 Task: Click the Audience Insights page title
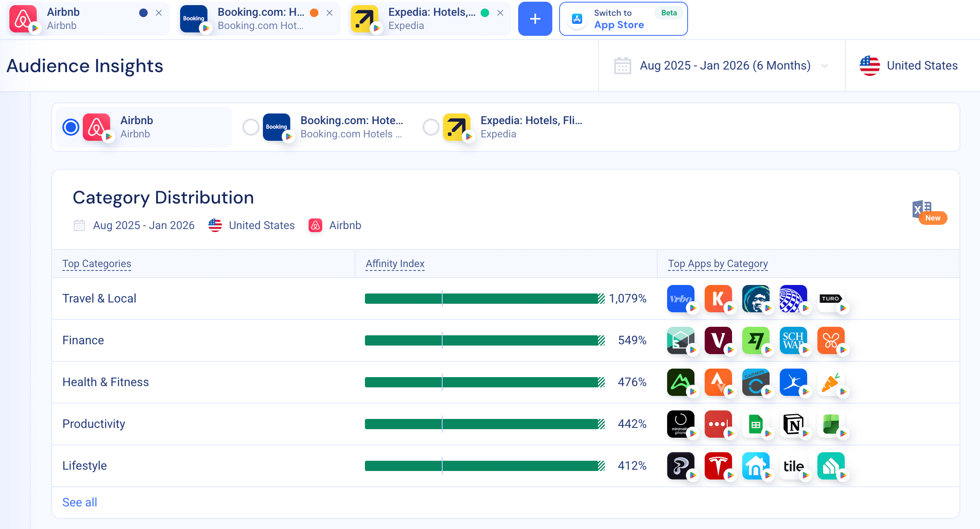point(85,66)
